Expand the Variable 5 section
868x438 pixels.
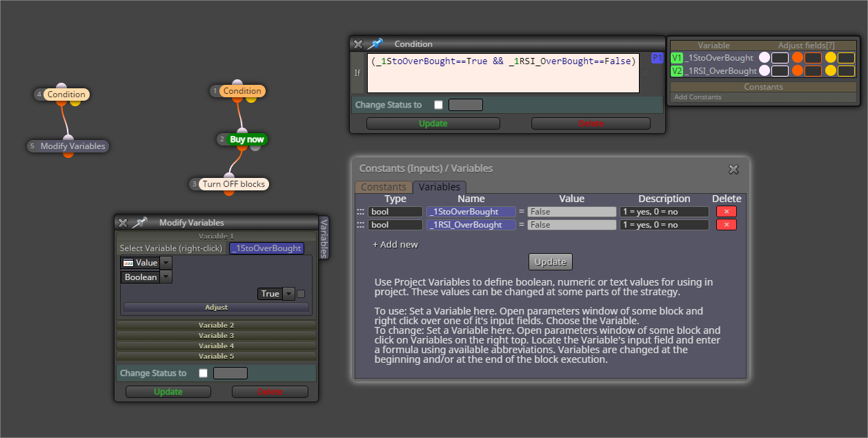pyautogui.click(x=217, y=356)
